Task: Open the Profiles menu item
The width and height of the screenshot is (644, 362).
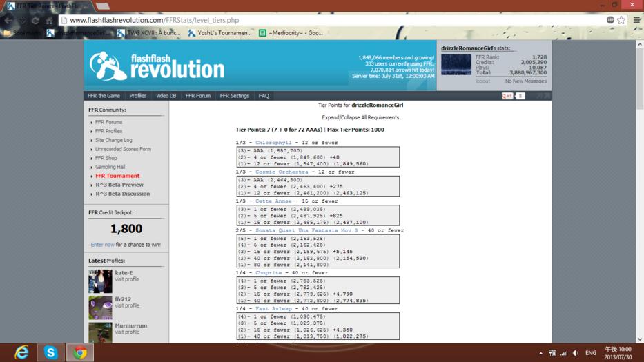Action: [137, 96]
